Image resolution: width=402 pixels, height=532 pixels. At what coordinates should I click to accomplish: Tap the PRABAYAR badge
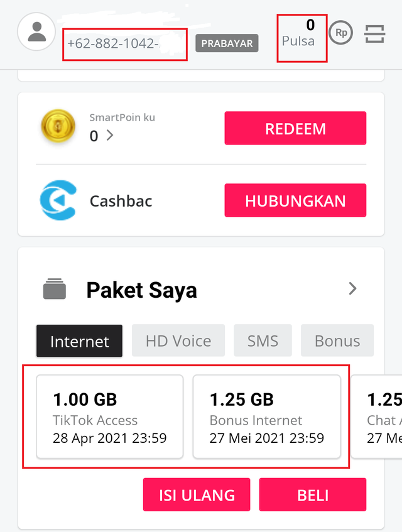coord(227,43)
